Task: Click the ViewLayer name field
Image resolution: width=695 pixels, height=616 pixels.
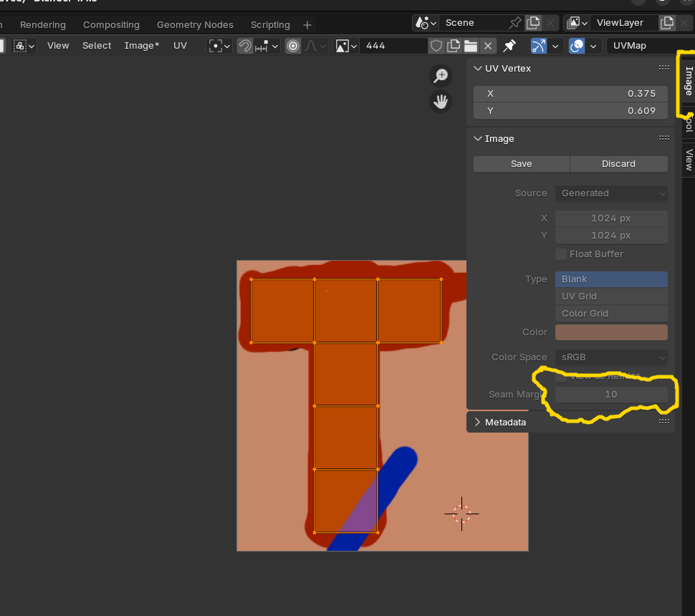Action: [x=623, y=23]
